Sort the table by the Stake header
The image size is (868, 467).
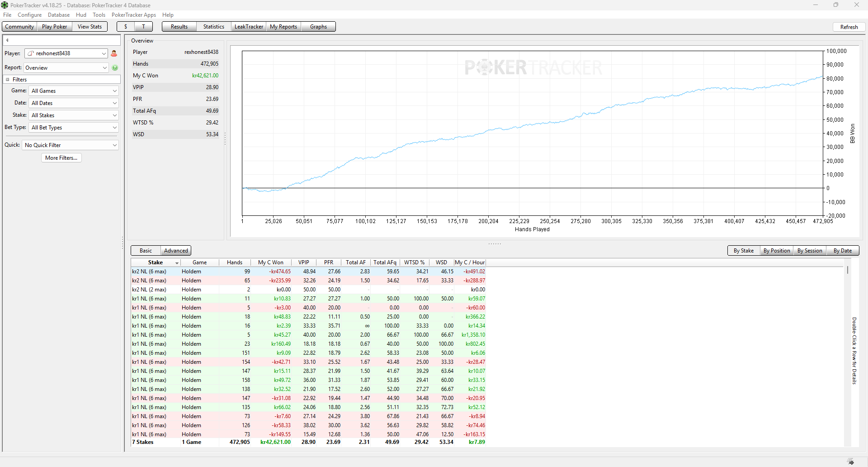[x=156, y=262]
